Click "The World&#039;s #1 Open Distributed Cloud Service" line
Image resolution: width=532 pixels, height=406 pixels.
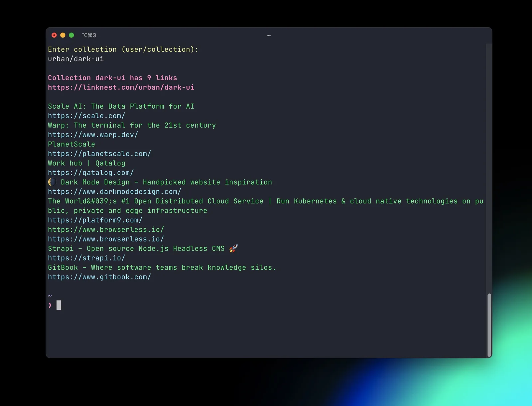pos(265,201)
